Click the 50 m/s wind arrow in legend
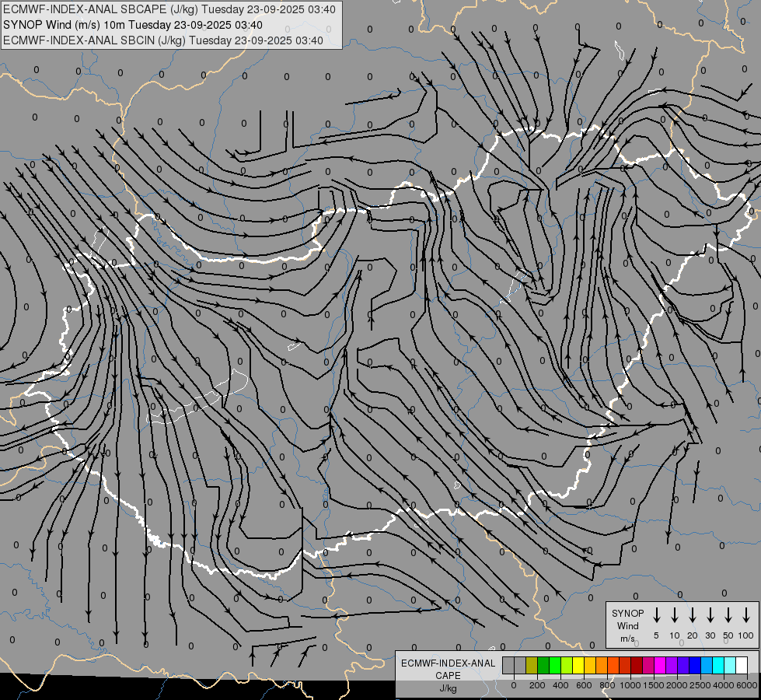This screenshot has width=761, height=700. point(728,615)
